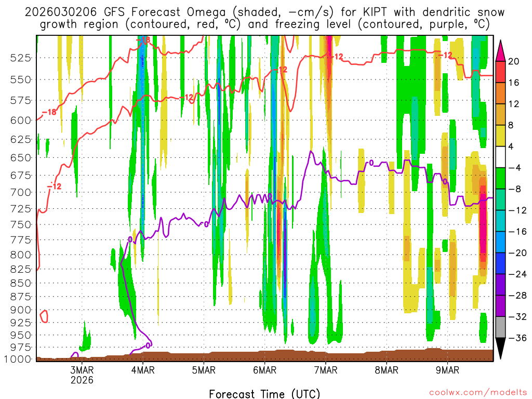Click the chart title mentioning KIPT
Image resolution: width=532 pixels, height=399 pixels.
[x=264, y=18]
